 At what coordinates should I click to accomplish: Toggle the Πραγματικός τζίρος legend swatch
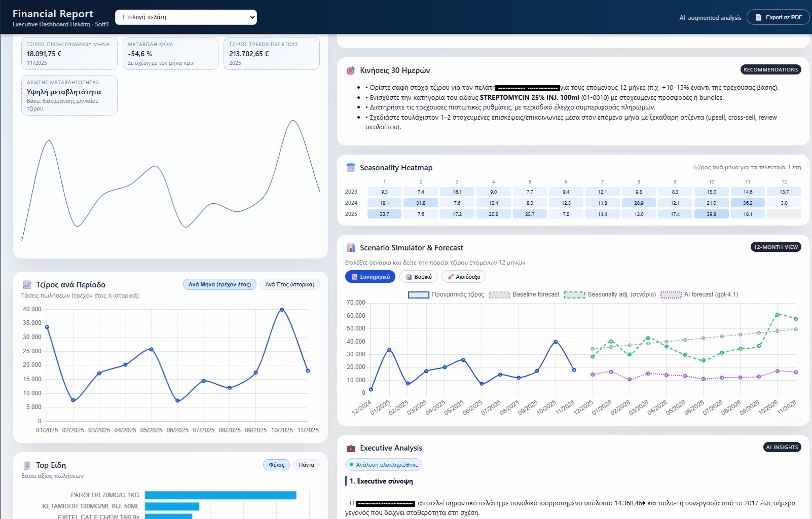click(419, 294)
